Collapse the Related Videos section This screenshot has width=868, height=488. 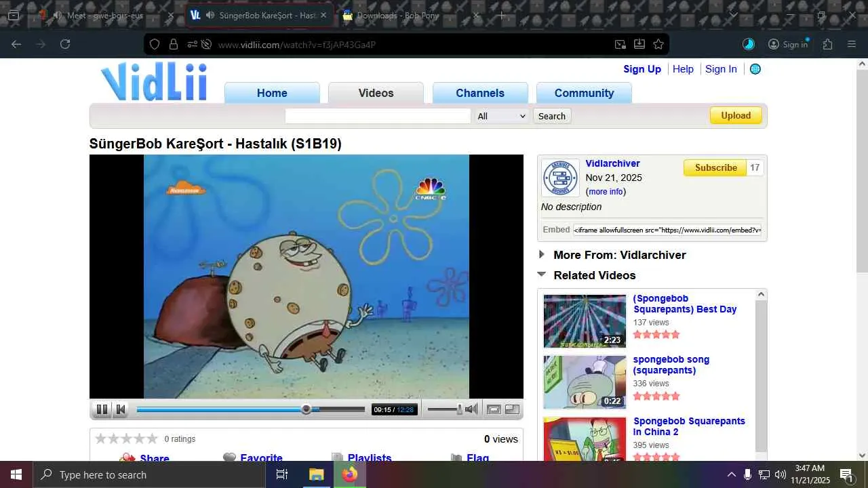[587, 275]
